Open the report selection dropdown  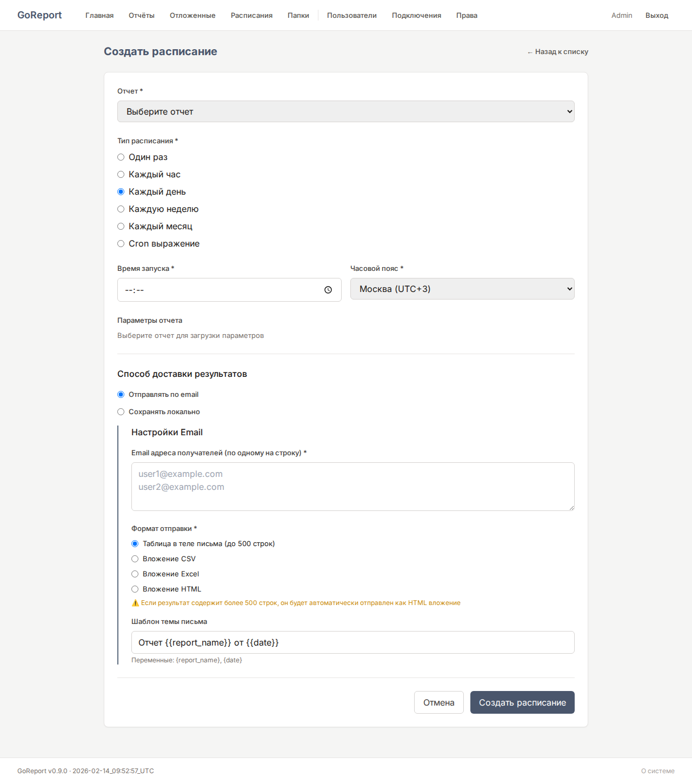coord(345,111)
